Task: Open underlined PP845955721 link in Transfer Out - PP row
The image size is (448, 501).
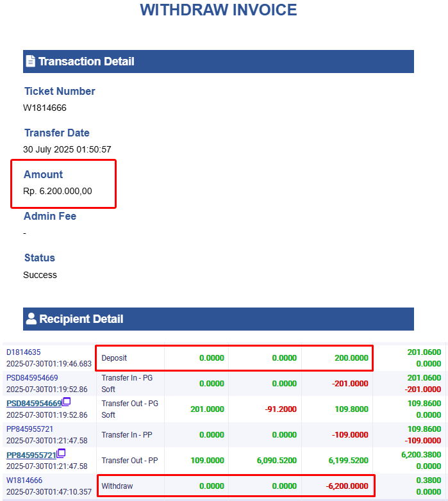Action: click(x=31, y=455)
